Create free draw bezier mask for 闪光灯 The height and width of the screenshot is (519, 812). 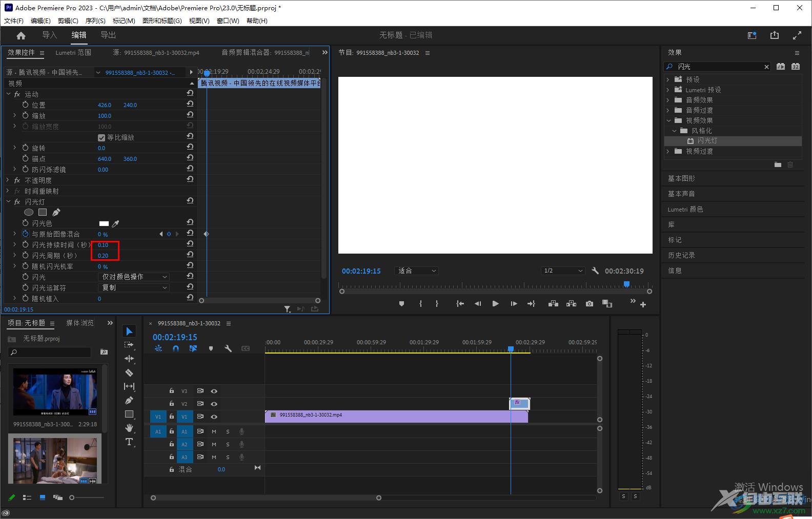(56, 212)
